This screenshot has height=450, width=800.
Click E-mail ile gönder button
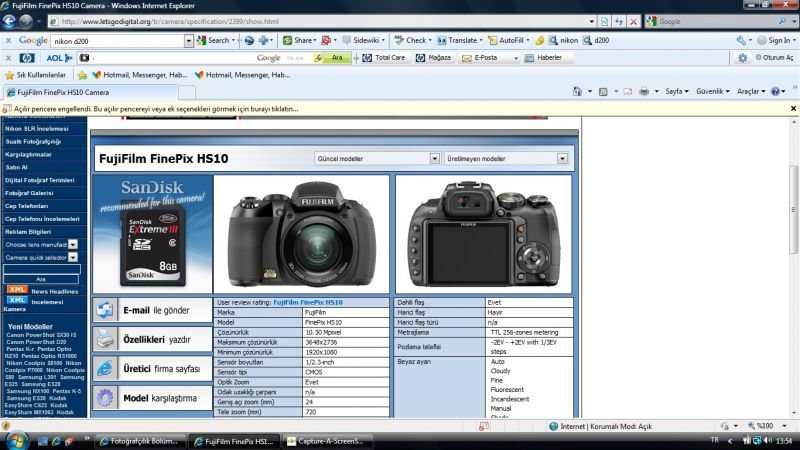tap(152, 310)
